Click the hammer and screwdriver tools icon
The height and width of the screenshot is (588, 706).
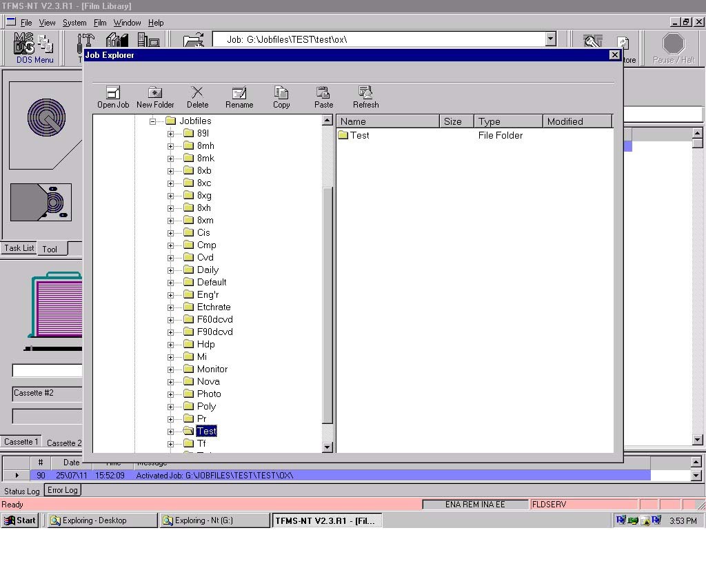[85, 42]
